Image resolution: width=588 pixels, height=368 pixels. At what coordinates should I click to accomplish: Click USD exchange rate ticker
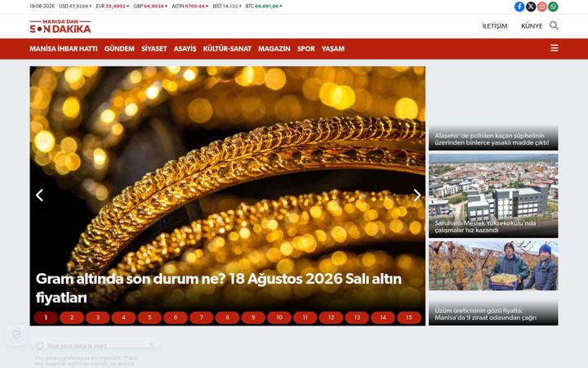pos(75,6)
